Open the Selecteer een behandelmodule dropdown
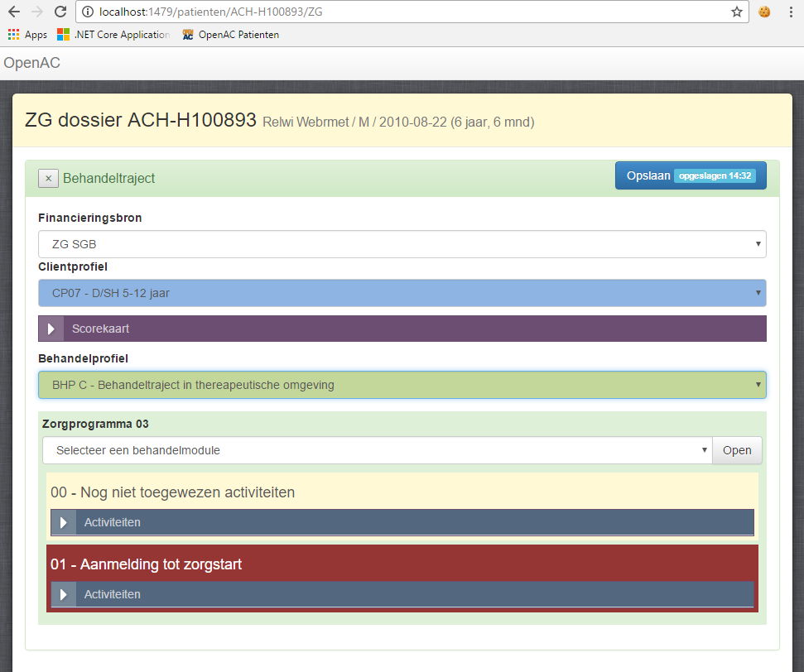Image resolution: width=804 pixels, height=672 pixels. (x=377, y=450)
